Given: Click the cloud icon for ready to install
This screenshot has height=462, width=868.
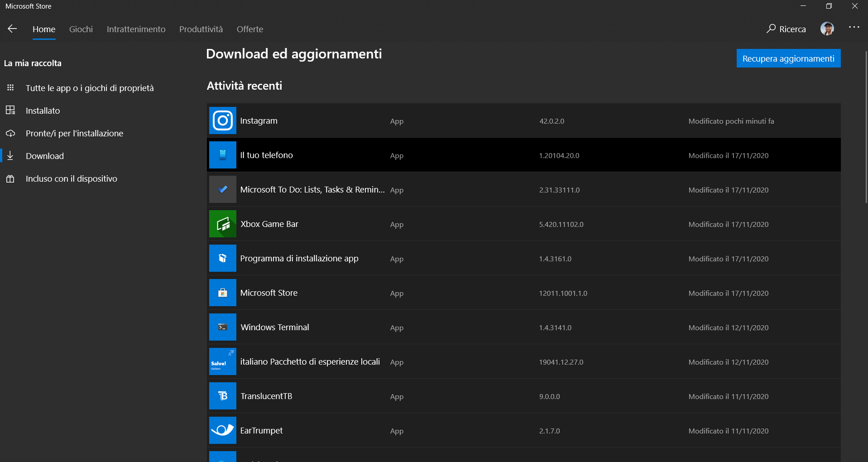Looking at the screenshot, I should click(x=10, y=133).
